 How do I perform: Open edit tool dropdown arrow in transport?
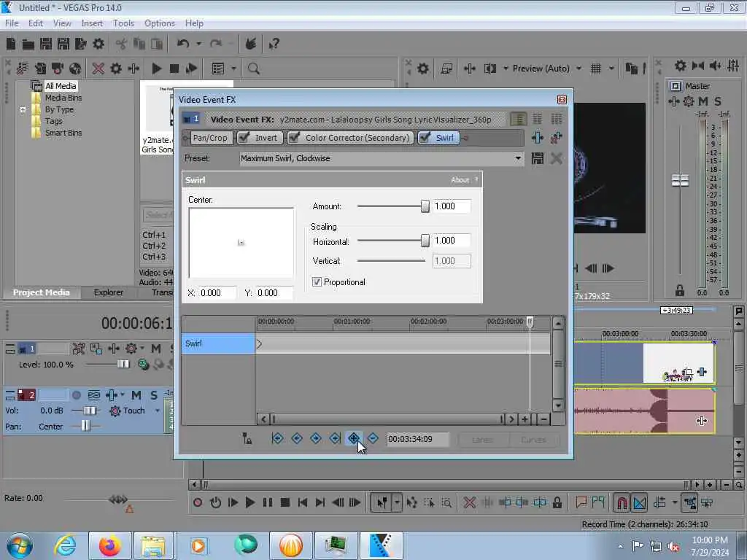coord(397,502)
